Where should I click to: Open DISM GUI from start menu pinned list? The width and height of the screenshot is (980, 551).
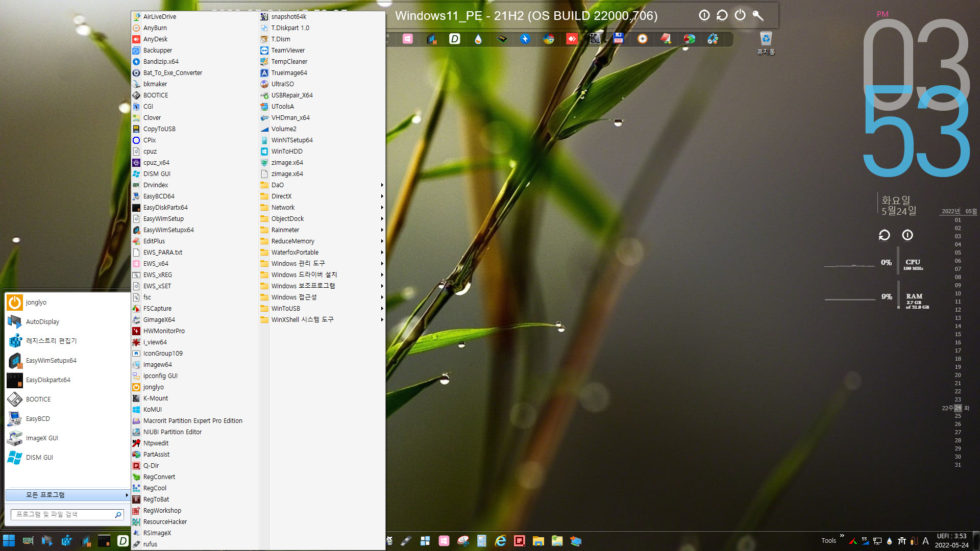click(x=67, y=458)
